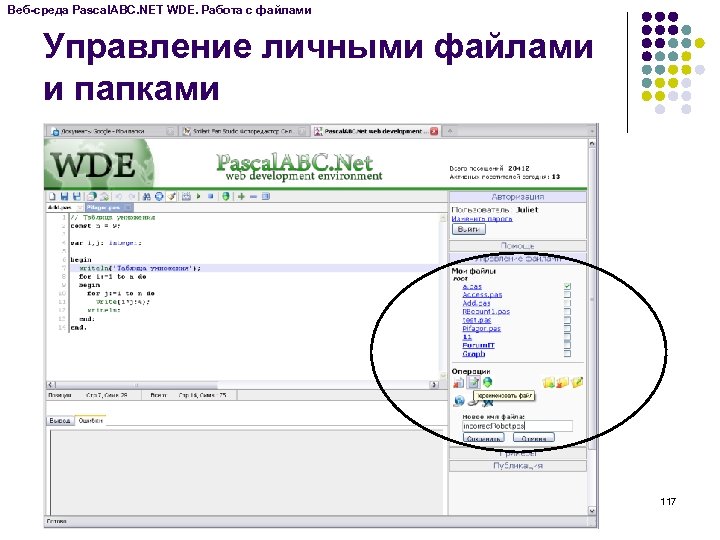The width and height of the screenshot is (720, 540).
Task: Create a new file with blank page icon
Action: point(52,196)
